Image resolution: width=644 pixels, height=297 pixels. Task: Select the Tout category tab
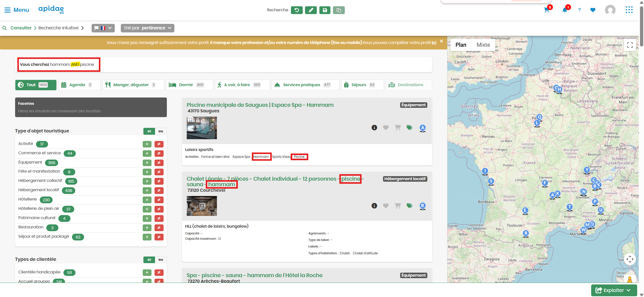pyautogui.click(x=36, y=85)
